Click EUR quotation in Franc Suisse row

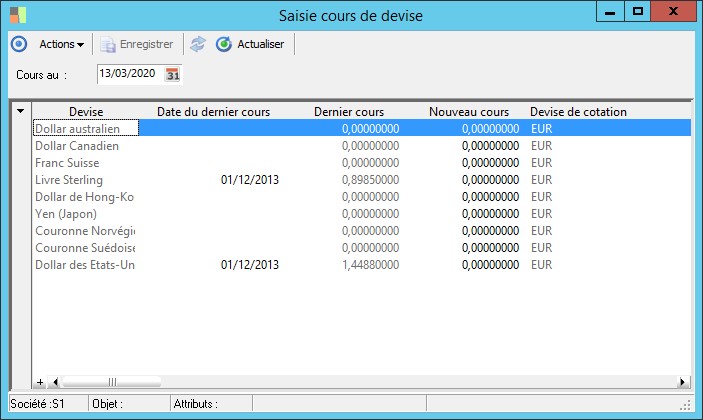pyautogui.click(x=542, y=163)
